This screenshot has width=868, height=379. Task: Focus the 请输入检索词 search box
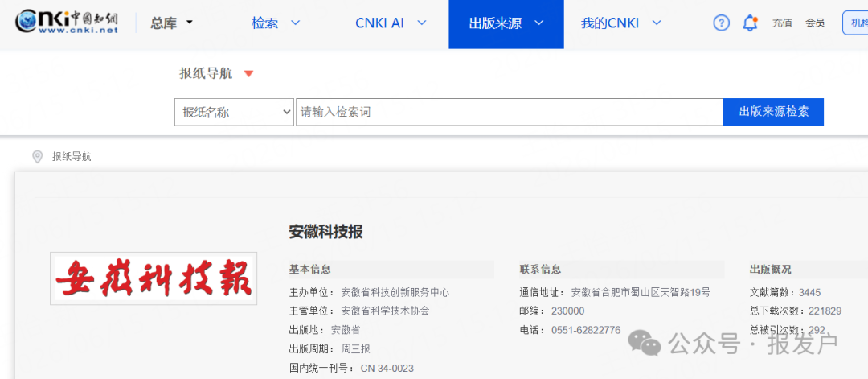510,112
